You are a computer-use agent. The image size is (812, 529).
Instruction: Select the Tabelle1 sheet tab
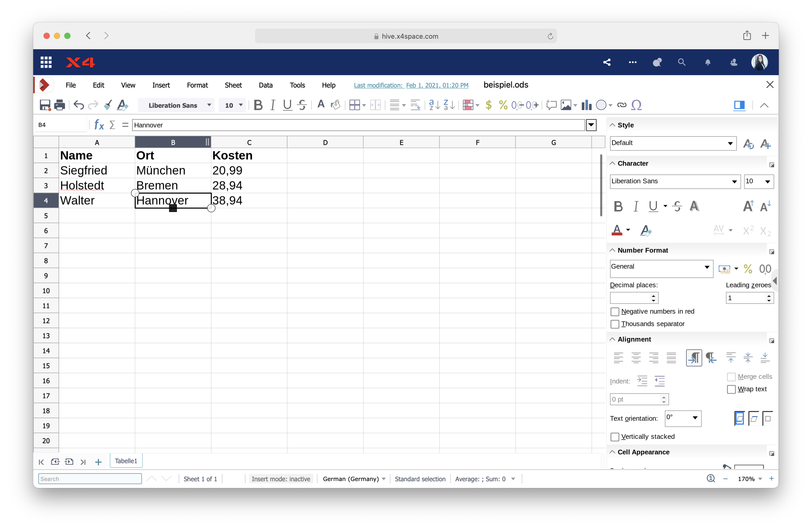126,461
